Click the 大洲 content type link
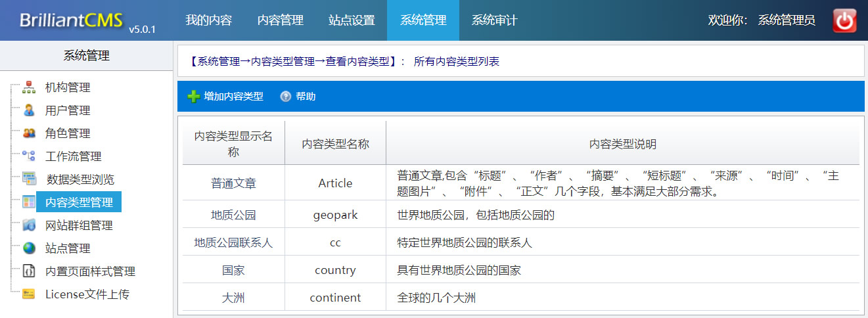This screenshot has height=318, width=868. (233, 298)
